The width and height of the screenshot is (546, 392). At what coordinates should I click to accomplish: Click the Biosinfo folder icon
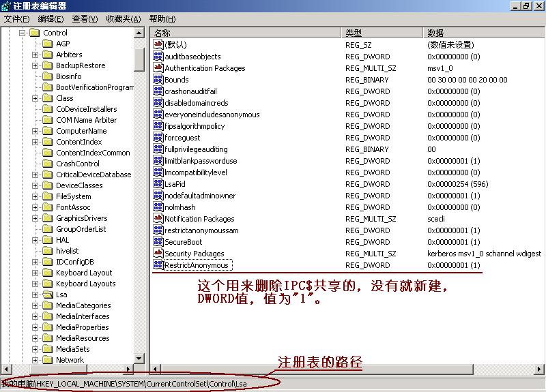(47, 76)
